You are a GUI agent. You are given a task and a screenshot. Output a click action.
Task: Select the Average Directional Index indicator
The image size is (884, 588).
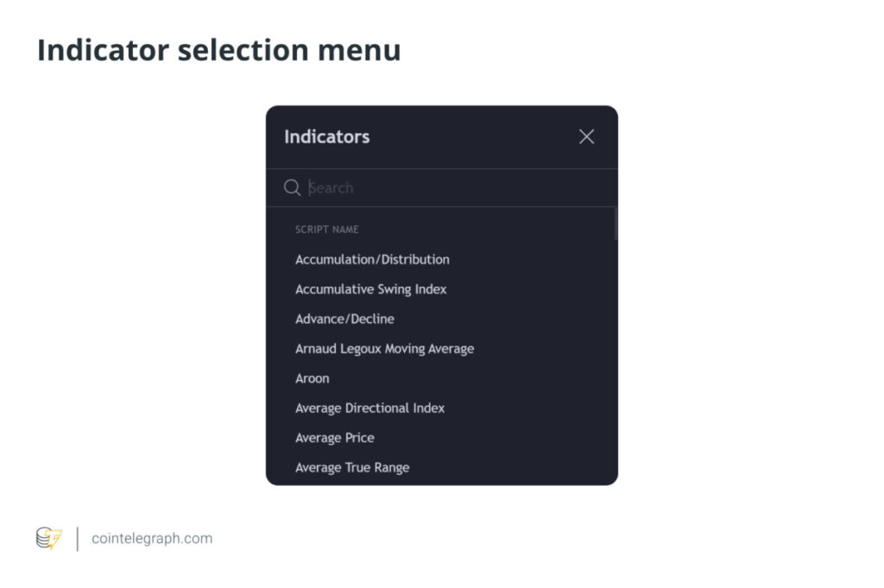(x=370, y=408)
